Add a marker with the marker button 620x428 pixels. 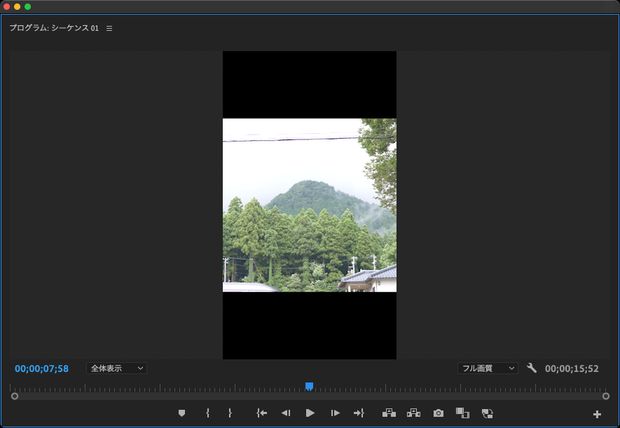(x=181, y=413)
